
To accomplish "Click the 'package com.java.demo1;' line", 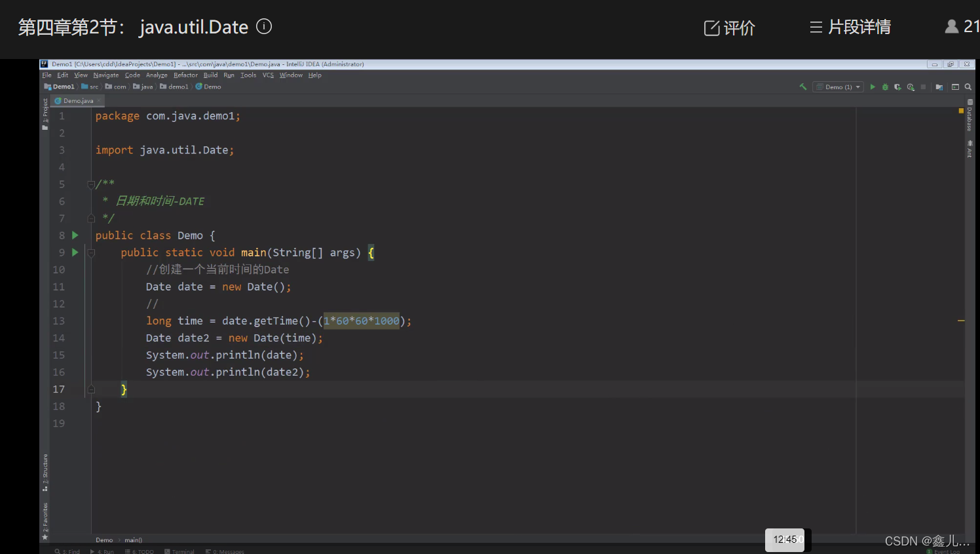I will click(x=168, y=116).
